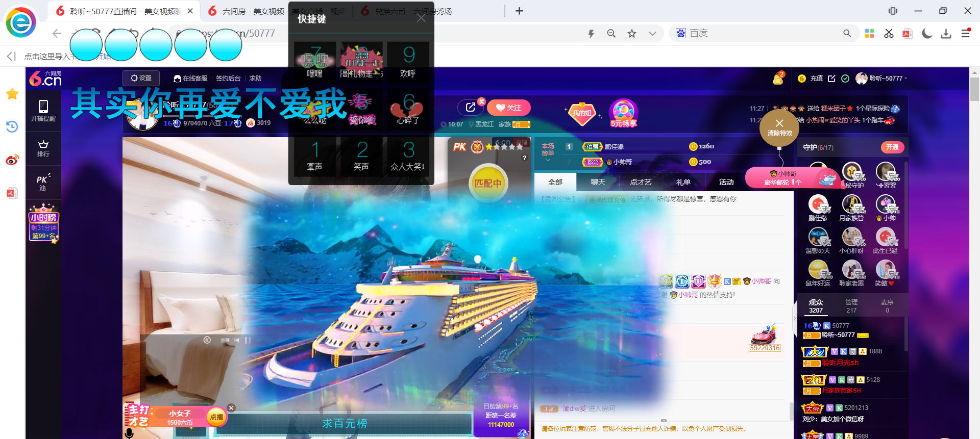Select user 聆听月光sh in audience list
Screen dimensions: 980x439
840,363
